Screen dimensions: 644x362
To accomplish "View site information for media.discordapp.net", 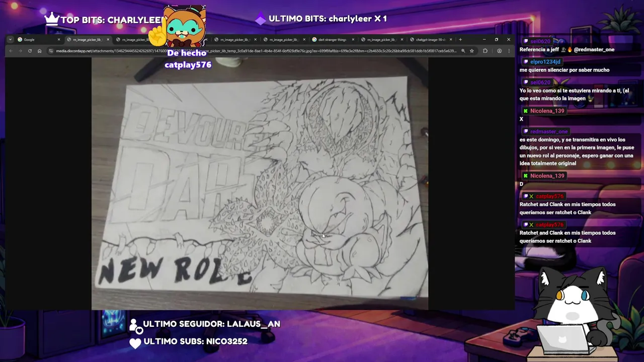I will (50, 51).
